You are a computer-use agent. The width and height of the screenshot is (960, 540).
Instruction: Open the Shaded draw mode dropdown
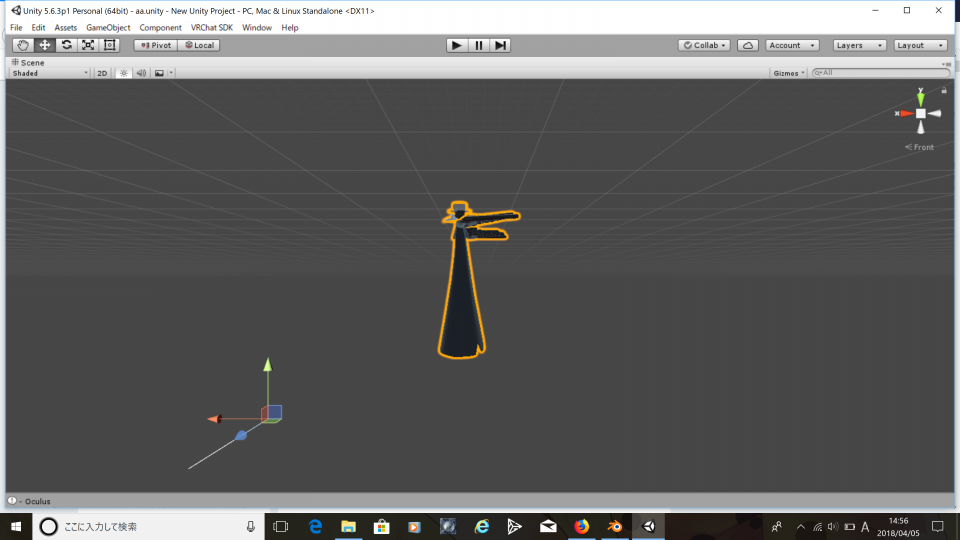click(50, 73)
